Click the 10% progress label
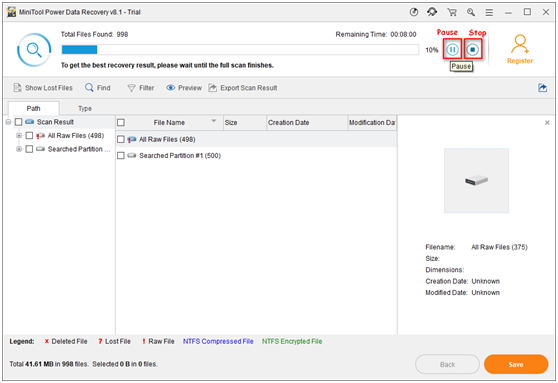The image size is (558, 383). [x=432, y=50]
